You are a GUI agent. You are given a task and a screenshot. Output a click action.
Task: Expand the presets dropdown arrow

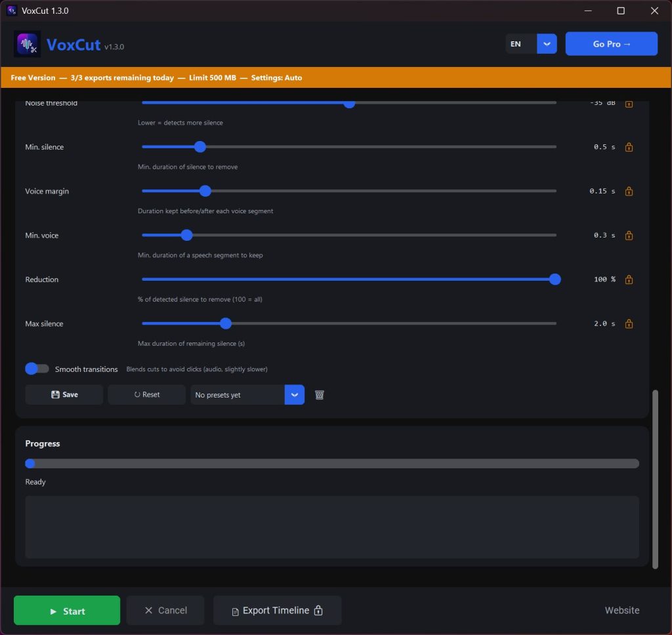pos(295,395)
